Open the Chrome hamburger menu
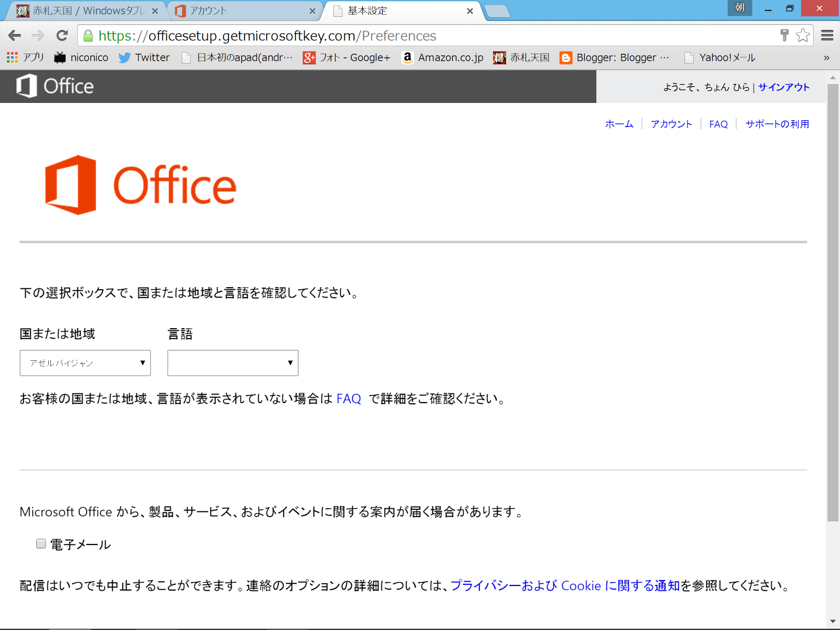Viewport: 840px width, 630px height. (x=827, y=35)
